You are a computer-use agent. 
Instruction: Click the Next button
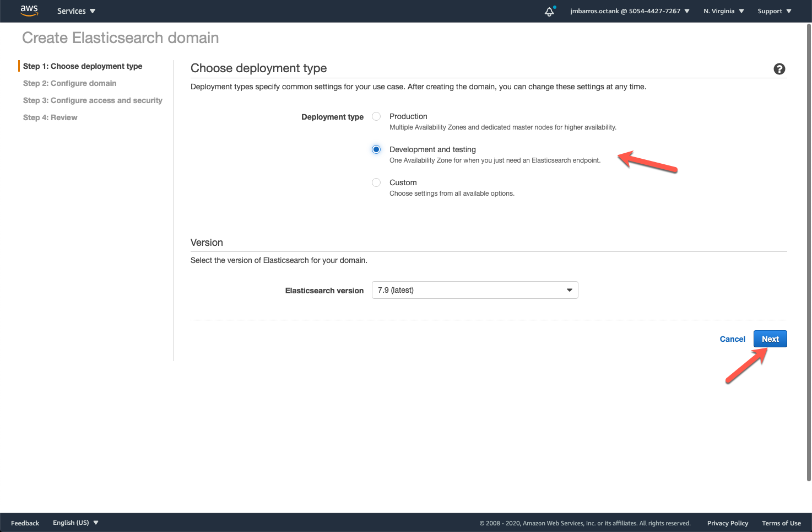click(x=770, y=339)
